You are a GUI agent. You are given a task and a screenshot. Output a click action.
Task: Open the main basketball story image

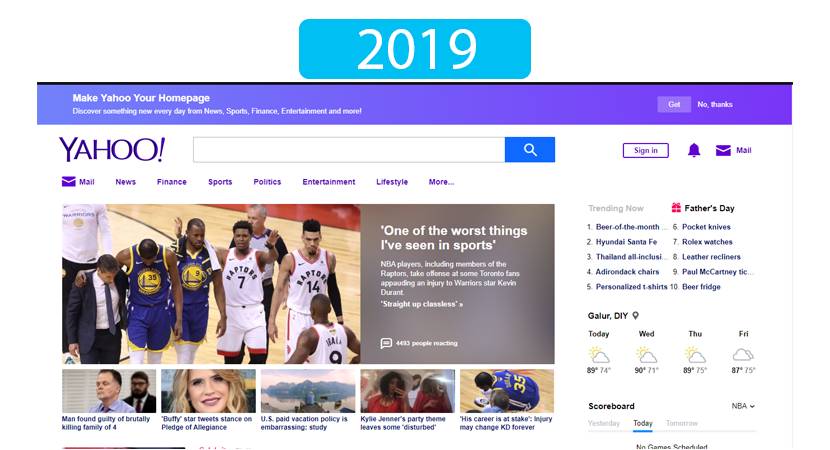tap(211, 284)
